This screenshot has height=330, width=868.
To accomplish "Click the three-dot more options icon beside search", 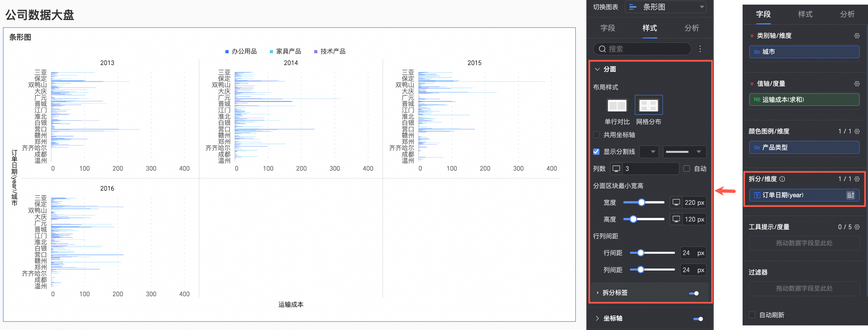I will click(x=700, y=49).
